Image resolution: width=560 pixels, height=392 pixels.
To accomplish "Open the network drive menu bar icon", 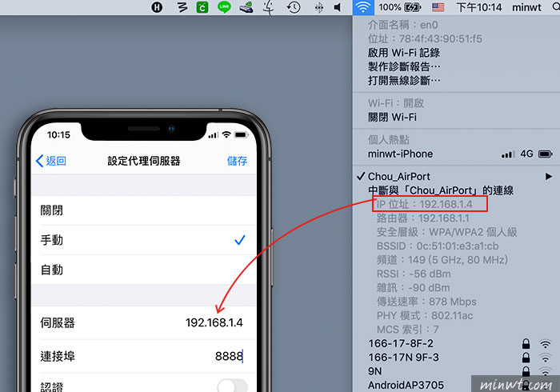I will pos(246,7).
